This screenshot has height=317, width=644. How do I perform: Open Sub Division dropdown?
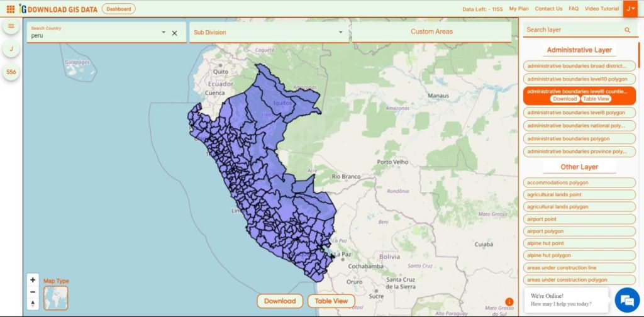(269, 32)
